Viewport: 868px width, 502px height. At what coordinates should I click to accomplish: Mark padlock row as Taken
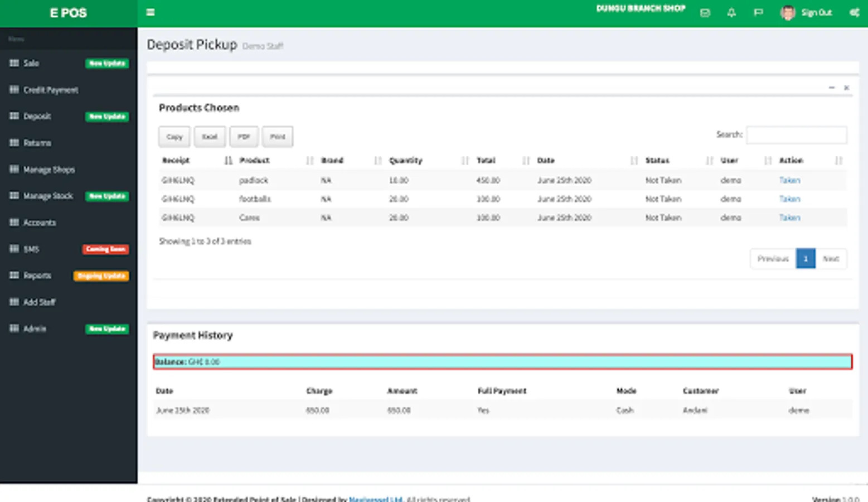[789, 180]
